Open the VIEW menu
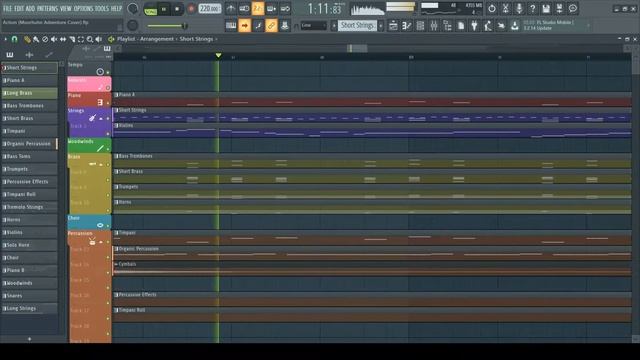The height and width of the screenshot is (360, 640). [x=66, y=8]
